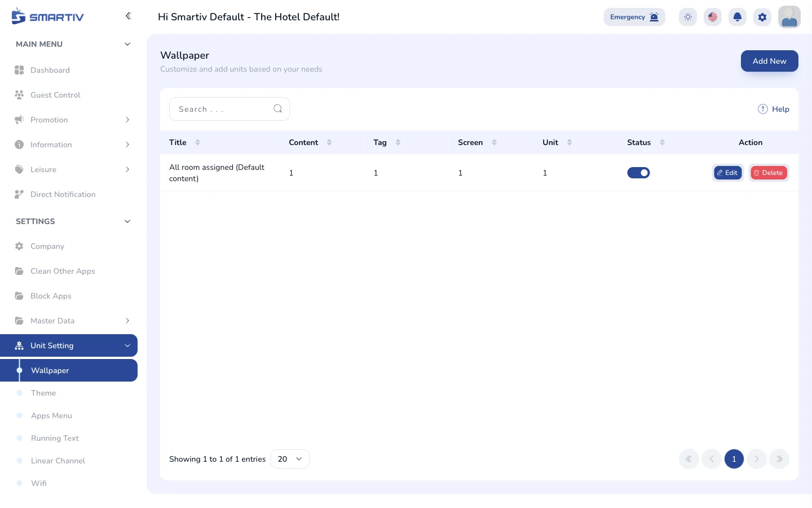Sort table by Tag column
812x508 pixels.
coord(398,142)
